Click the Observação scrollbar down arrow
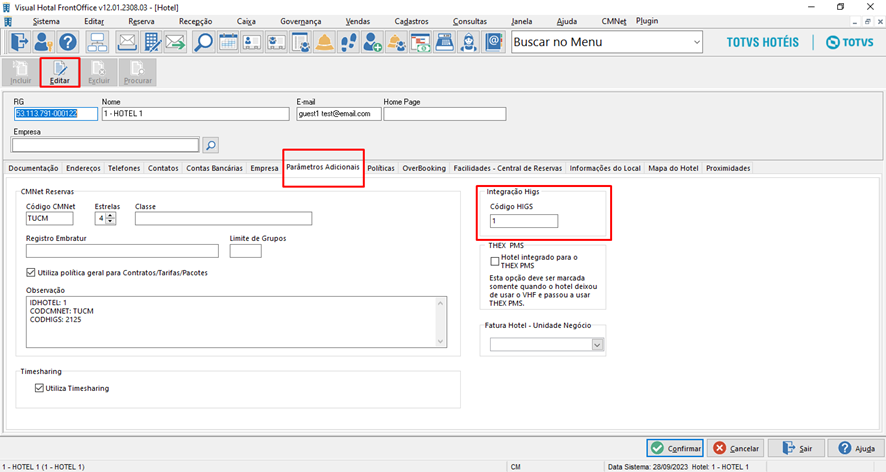This screenshot has height=472, width=886. click(x=441, y=341)
